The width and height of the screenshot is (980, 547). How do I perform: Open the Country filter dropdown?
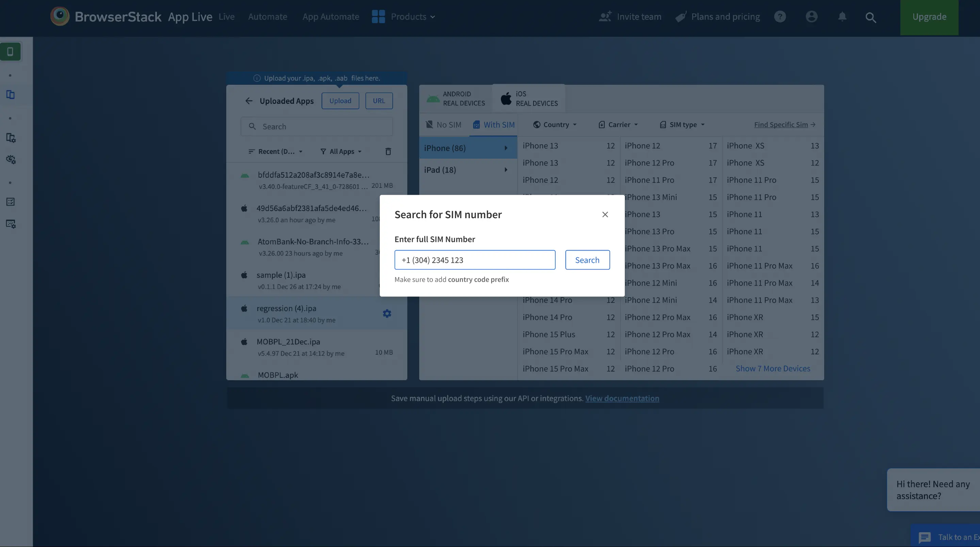click(x=555, y=125)
